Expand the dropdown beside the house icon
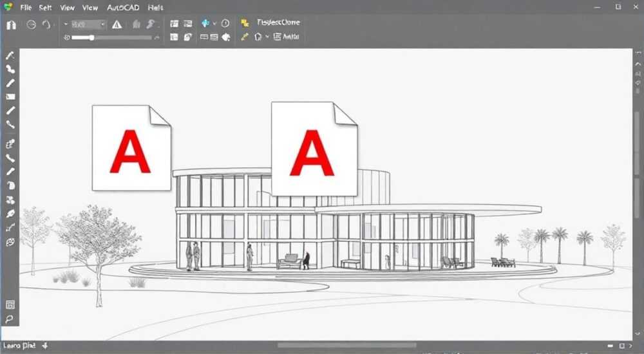Screen dimensions: 644x354 267,37
